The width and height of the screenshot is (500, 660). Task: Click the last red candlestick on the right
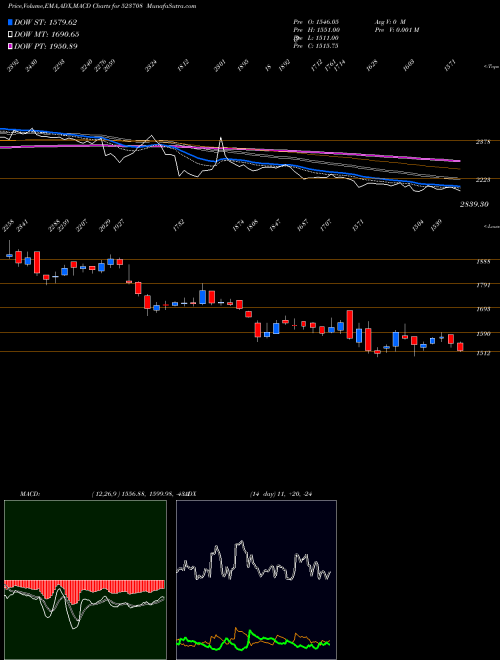460,347
